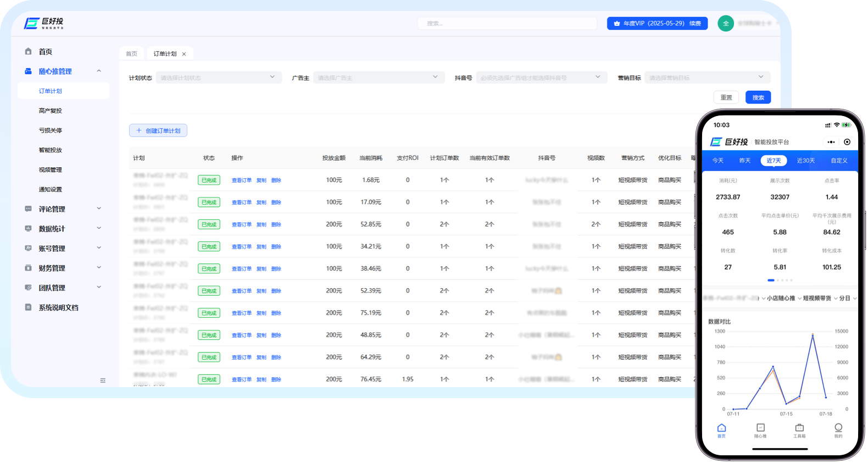Click the 搜索 input field in web header
This screenshot has height=463, width=868.
pos(507,23)
